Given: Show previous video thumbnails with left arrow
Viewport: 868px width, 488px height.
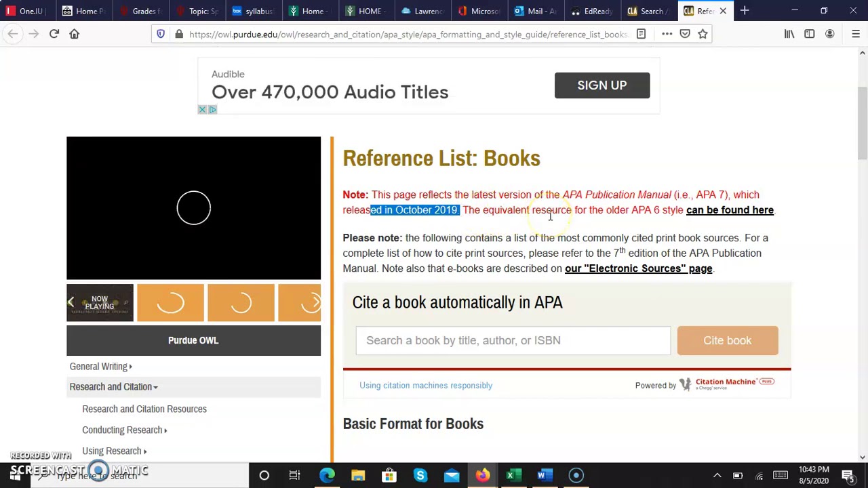Looking at the screenshot, I should pos(71,302).
